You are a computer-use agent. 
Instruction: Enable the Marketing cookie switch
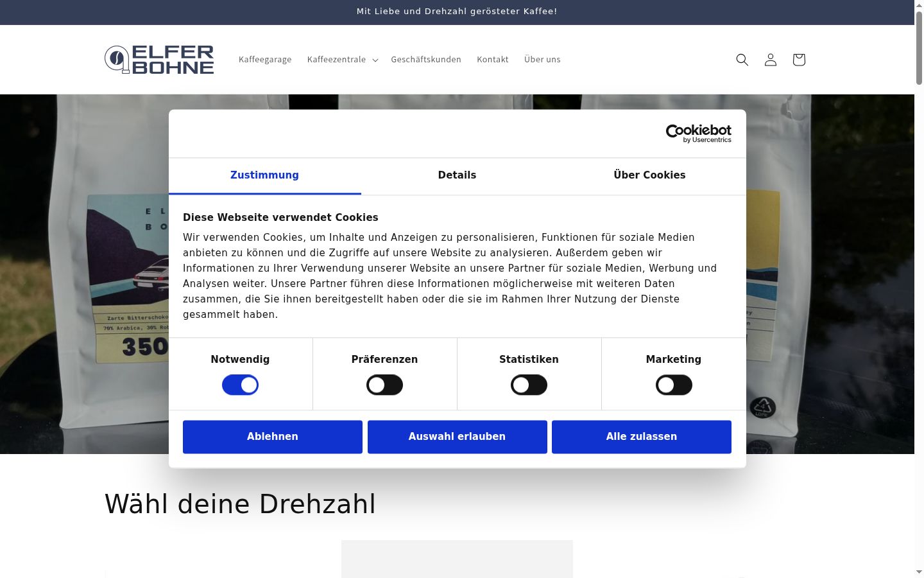tap(674, 385)
